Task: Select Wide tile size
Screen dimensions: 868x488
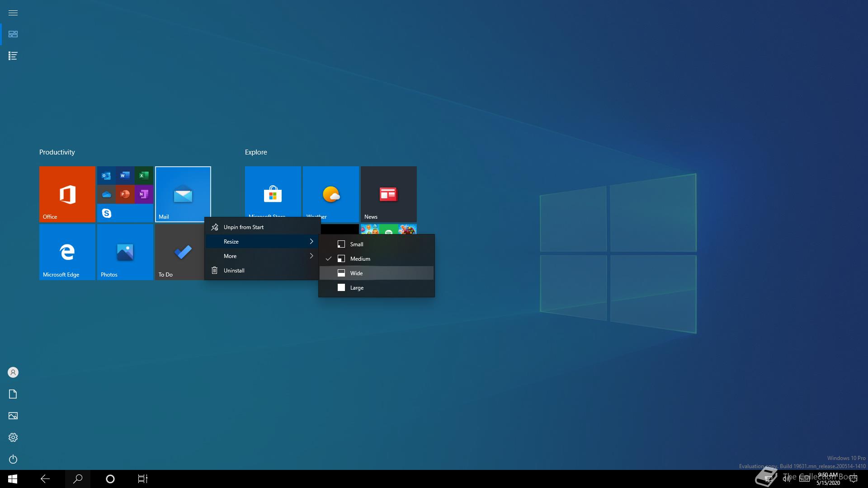Action: point(377,273)
